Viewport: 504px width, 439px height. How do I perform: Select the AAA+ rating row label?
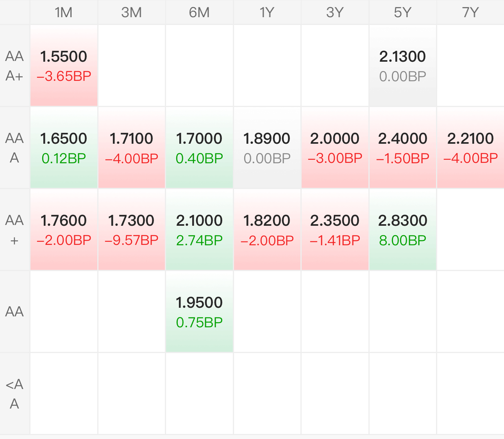pyautogui.click(x=14, y=66)
